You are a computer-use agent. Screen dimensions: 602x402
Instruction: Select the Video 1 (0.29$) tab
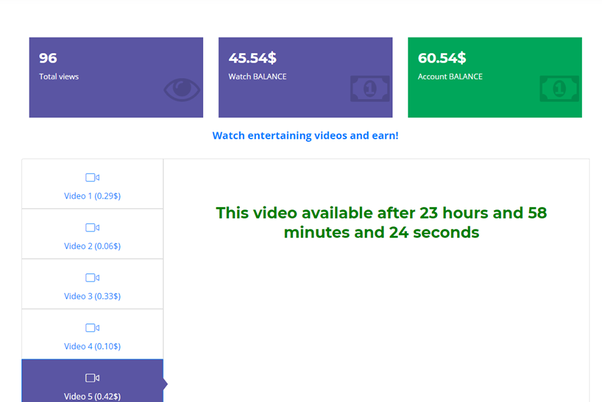[x=92, y=184]
